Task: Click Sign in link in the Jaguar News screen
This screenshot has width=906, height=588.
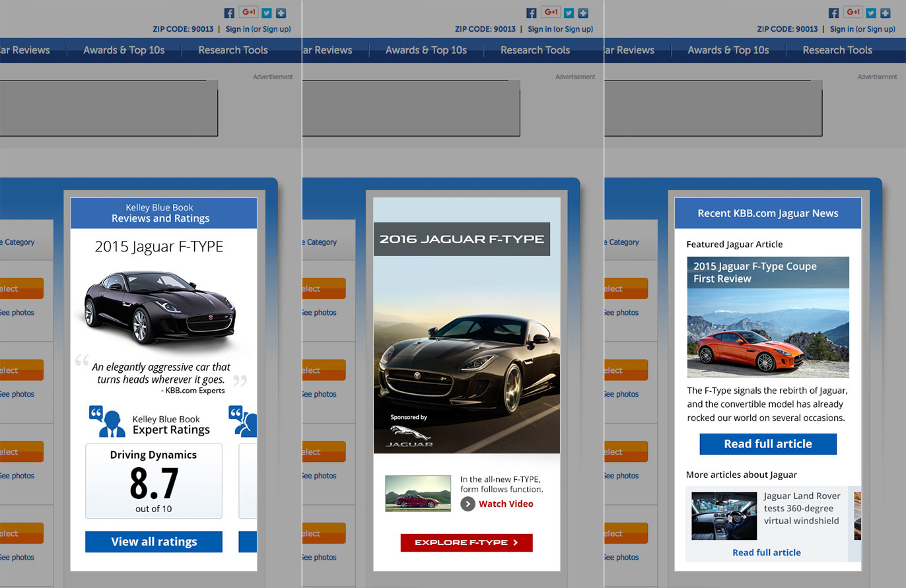Action: tap(842, 29)
